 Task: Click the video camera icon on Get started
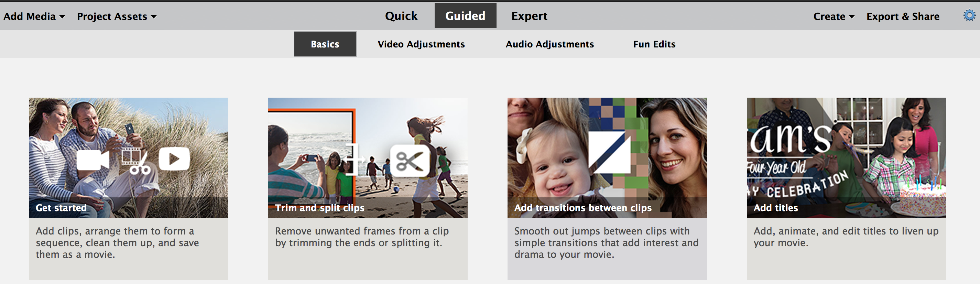[x=92, y=160]
